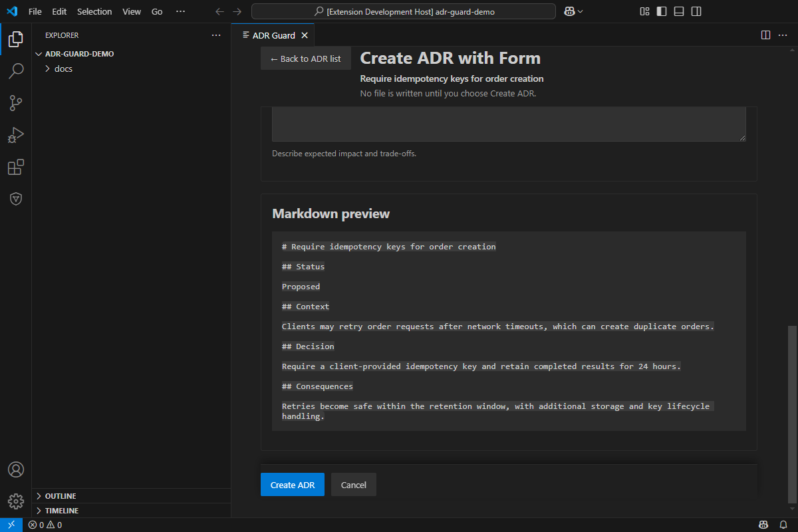Click the 'Create ADR with Form' title
Screen dimensions: 798x532
tap(450, 59)
